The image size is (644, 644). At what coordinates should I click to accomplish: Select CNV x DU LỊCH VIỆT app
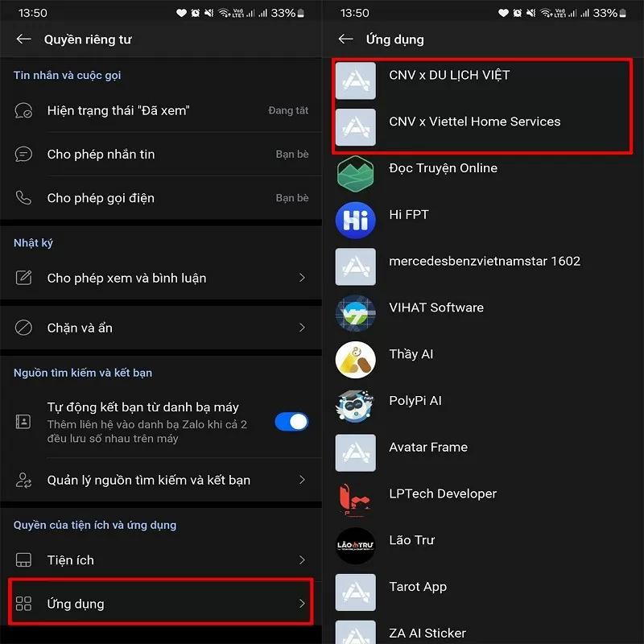[449, 76]
